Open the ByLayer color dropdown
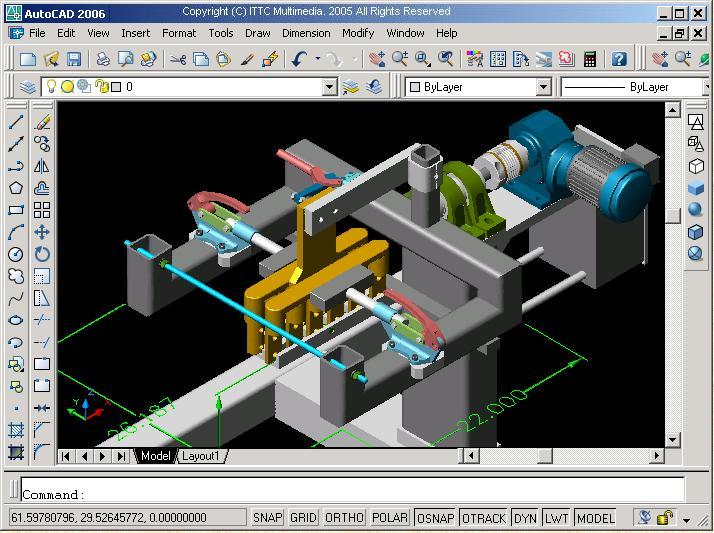Screen dimensions: 714x533 point(543,87)
